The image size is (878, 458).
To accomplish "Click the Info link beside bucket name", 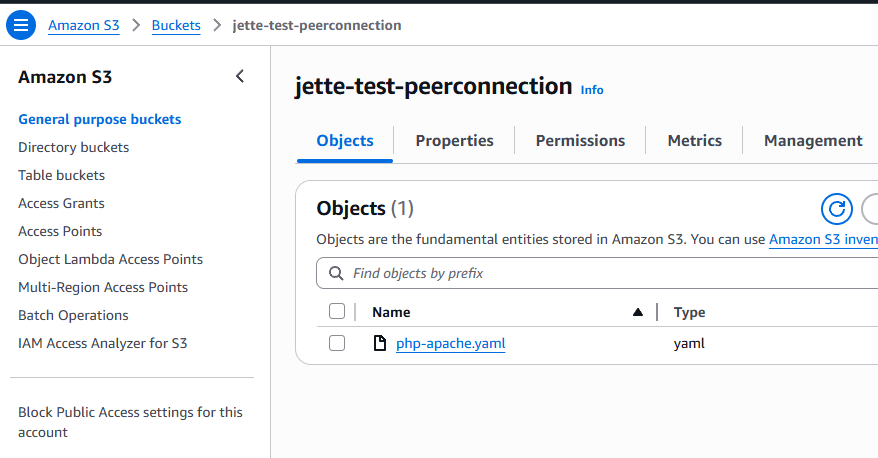I will (592, 90).
